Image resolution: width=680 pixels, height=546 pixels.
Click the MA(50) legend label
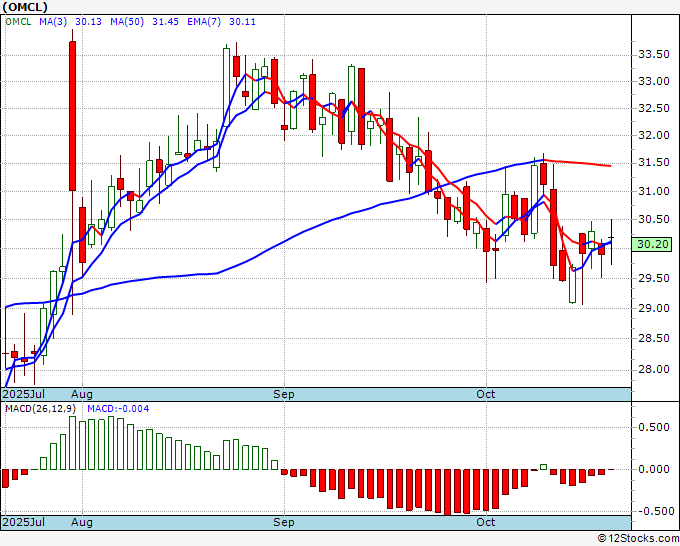[x=127, y=22]
